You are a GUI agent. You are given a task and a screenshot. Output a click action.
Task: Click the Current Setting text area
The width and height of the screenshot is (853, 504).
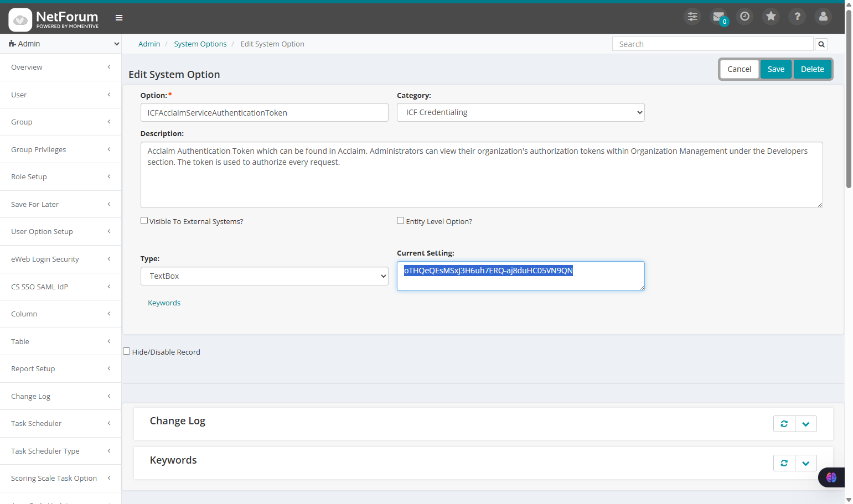click(x=521, y=276)
